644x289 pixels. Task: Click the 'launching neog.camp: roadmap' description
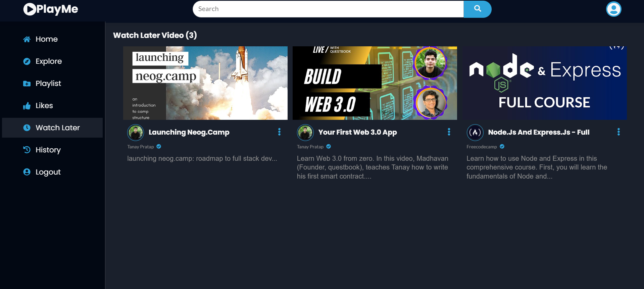[x=202, y=158]
